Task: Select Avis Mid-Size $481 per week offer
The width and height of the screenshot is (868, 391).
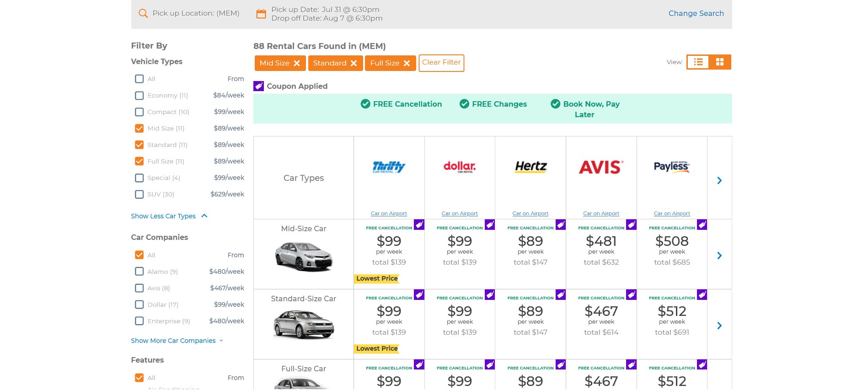Action: click(x=601, y=254)
